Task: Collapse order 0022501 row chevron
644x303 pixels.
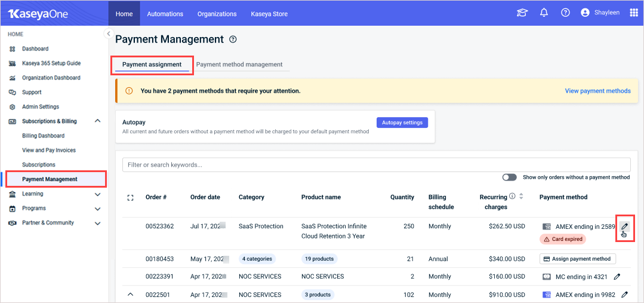Action: (131, 295)
